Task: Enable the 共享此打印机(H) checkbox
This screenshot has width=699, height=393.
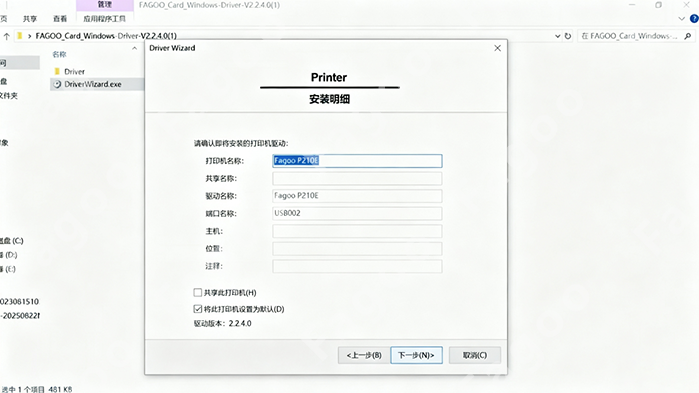Action: (x=197, y=292)
